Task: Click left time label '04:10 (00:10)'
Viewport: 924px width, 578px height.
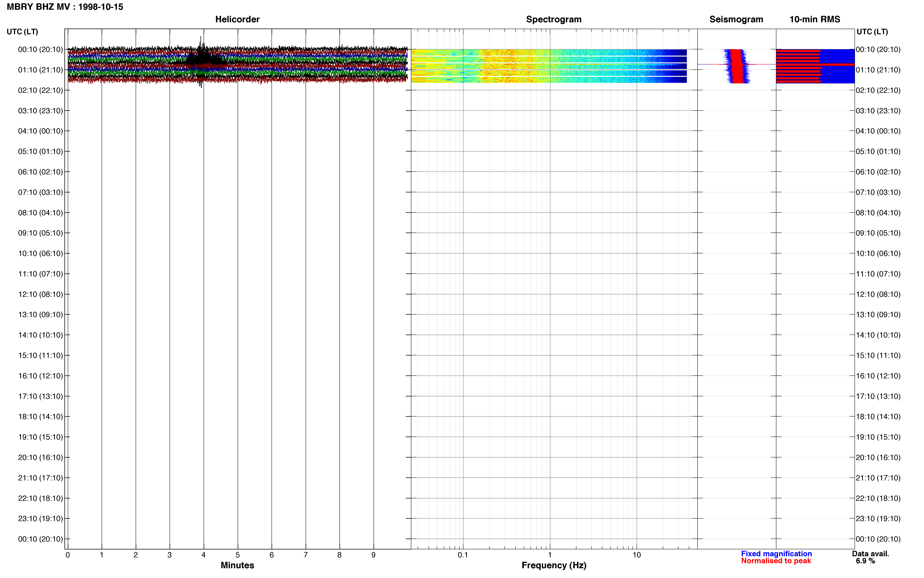Action: point(41,131)
